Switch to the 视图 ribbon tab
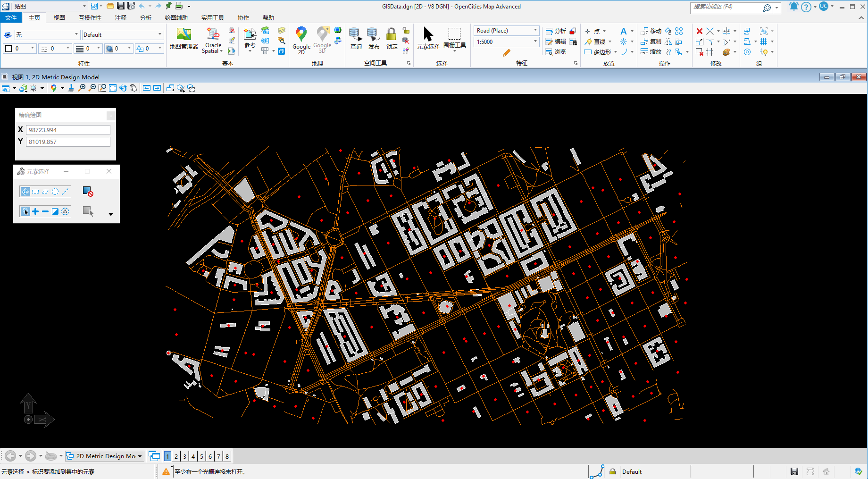This screenshot has height=479, width=868. [59, 17]
